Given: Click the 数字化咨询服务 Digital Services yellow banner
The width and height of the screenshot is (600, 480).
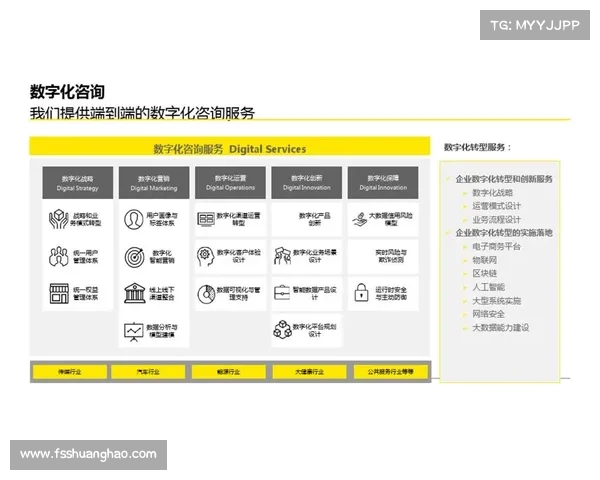Looking at the screenshot, I should (230, 147).
